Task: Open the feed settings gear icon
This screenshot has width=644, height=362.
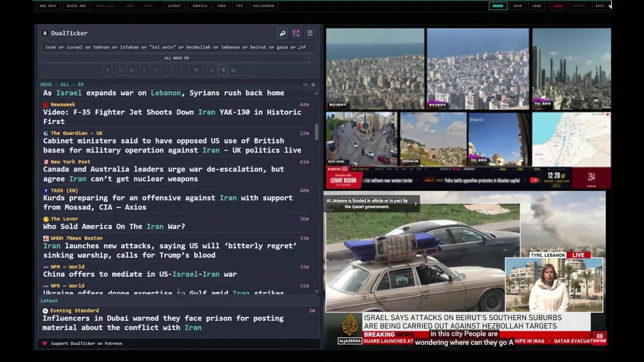Action: point(313,84)
